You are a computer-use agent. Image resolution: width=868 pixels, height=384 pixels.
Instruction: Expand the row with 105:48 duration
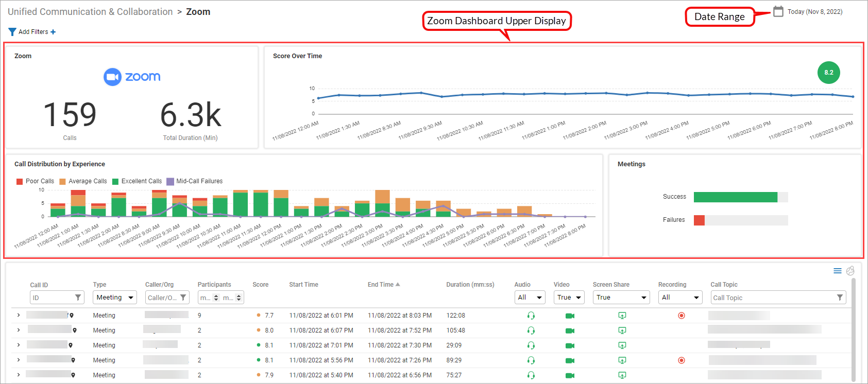pos(19,330)
